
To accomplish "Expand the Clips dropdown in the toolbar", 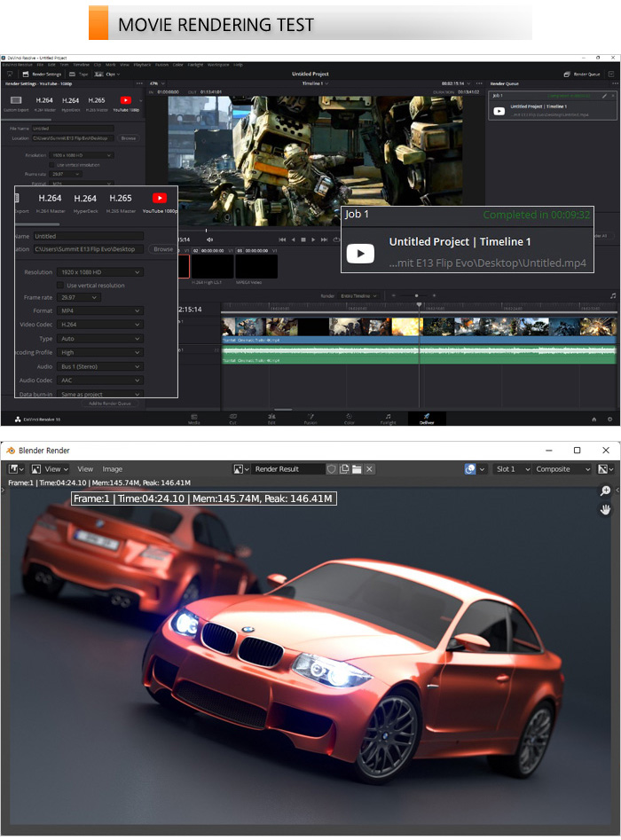I will click(107, 74).
